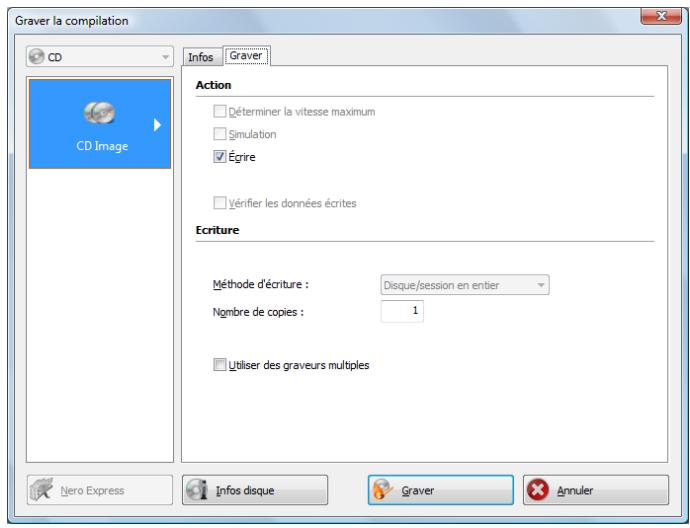Toggle the Simulation checkbox
The height and width of the screenshot is (528, 690).
coord(220,134)
